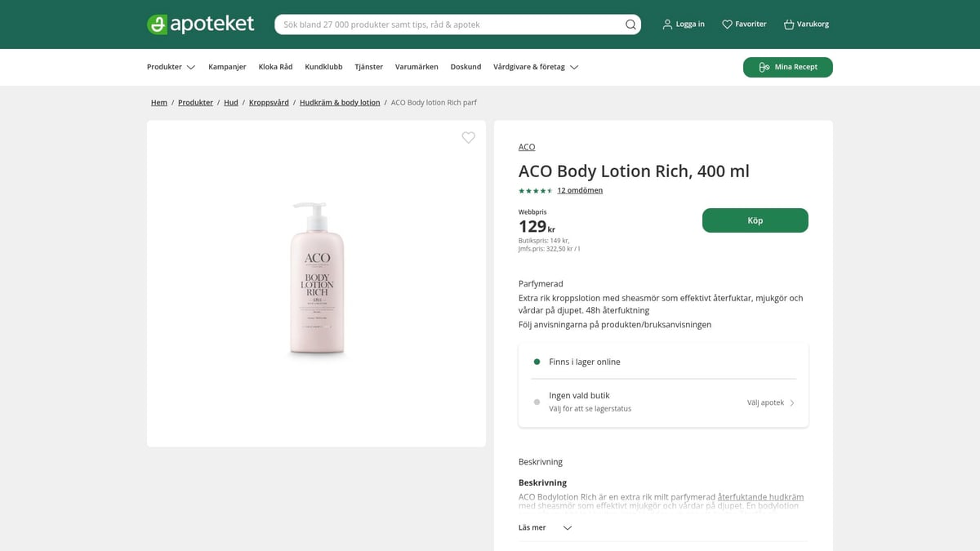Screen dimensions: 980x551
Task: Open the Varukorg basket icon
Action: 789,24
